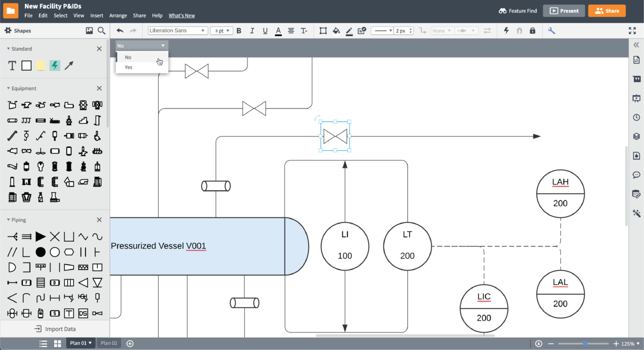This screenshot has width=644, height=350.
Task: Click the orange Share button
Action: tap(606, 11)
